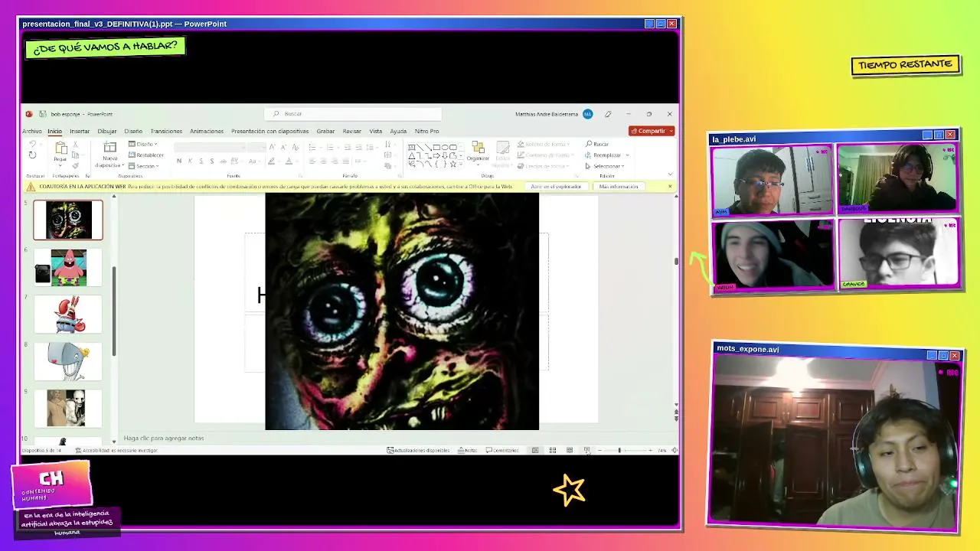Click the pen icon beside user avatar
Viewport: 980px width, 551px height.
coord(608,114)
